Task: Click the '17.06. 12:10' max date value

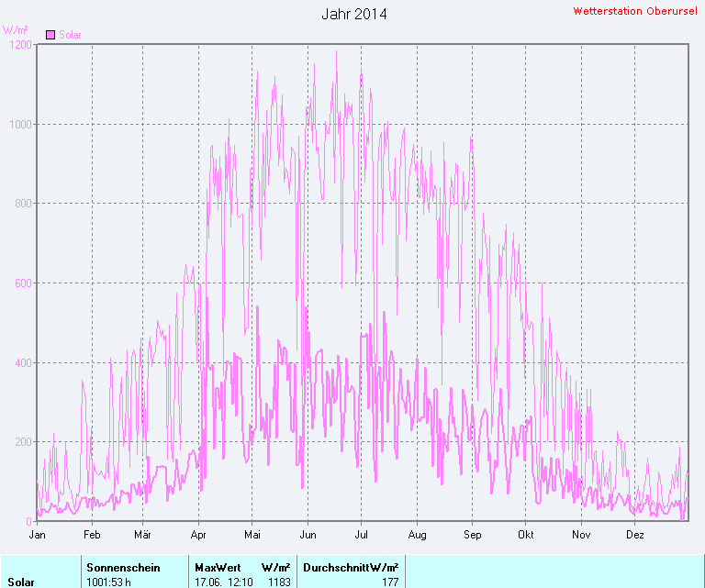Action: 224,582
